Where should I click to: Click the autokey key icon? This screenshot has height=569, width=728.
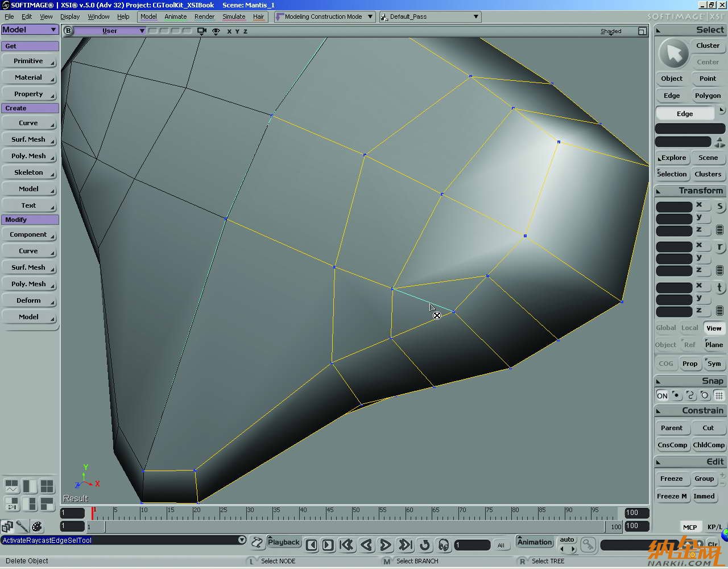(x=588, y=545)
